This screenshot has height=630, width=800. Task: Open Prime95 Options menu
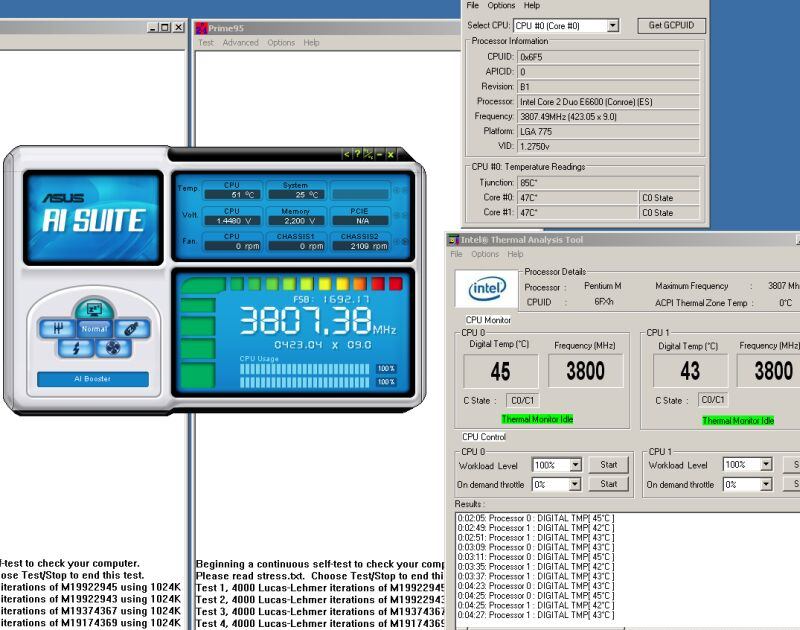pyautogui.click(x=281, y=43)
